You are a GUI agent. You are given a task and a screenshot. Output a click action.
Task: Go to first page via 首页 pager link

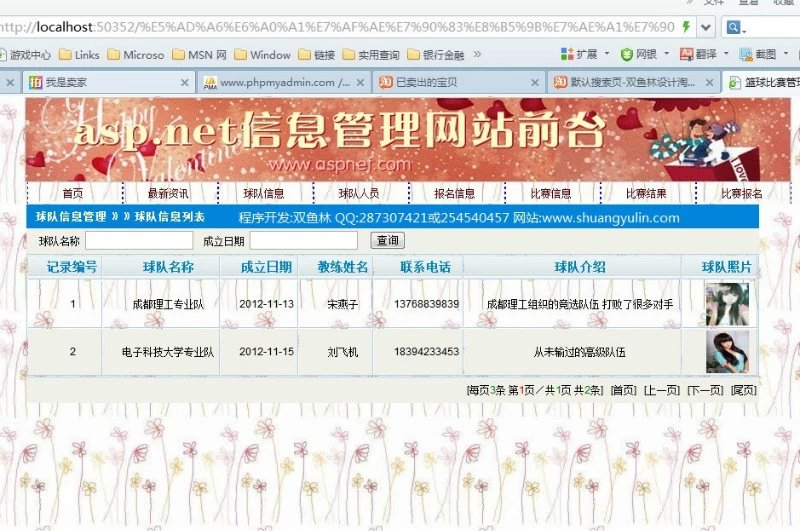pos(623,390)
